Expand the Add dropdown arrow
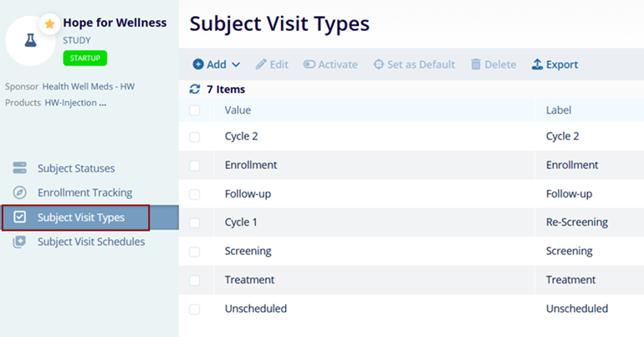The image size is (644, 337). (x=236, y=64)
